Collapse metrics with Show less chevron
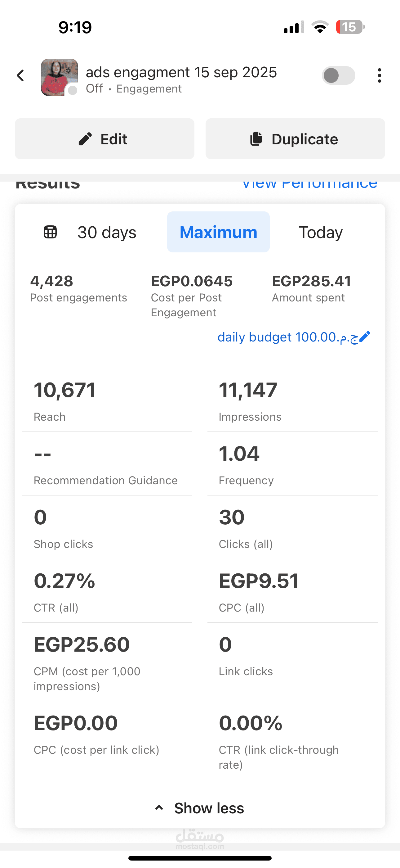Viewport: 400px width, 868px height. coord(159,808)
